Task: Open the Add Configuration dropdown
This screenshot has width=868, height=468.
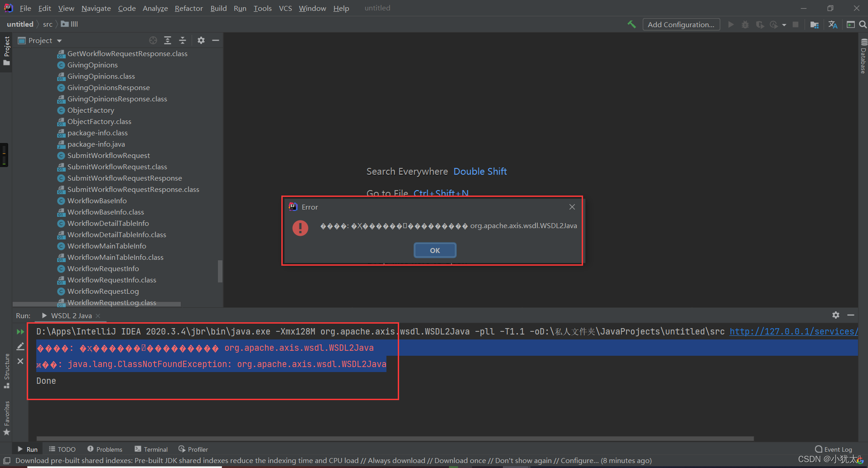Action: 681,24
